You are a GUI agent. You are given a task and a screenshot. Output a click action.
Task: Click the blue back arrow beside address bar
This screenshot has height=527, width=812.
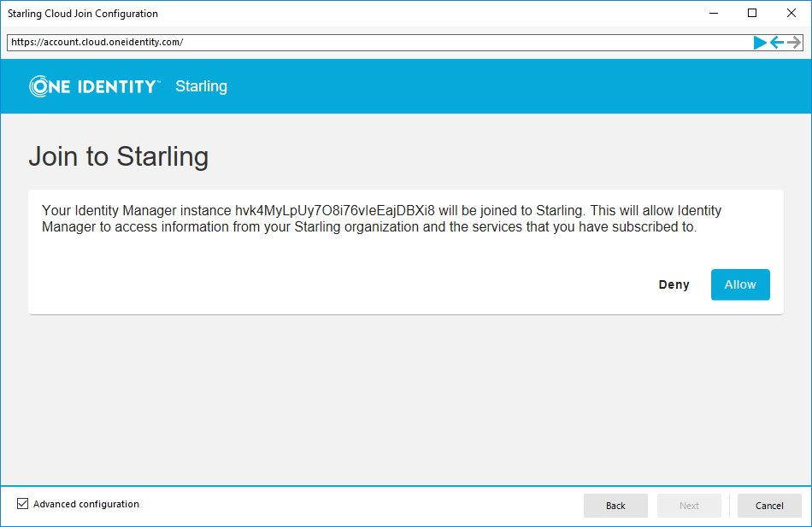777,43
